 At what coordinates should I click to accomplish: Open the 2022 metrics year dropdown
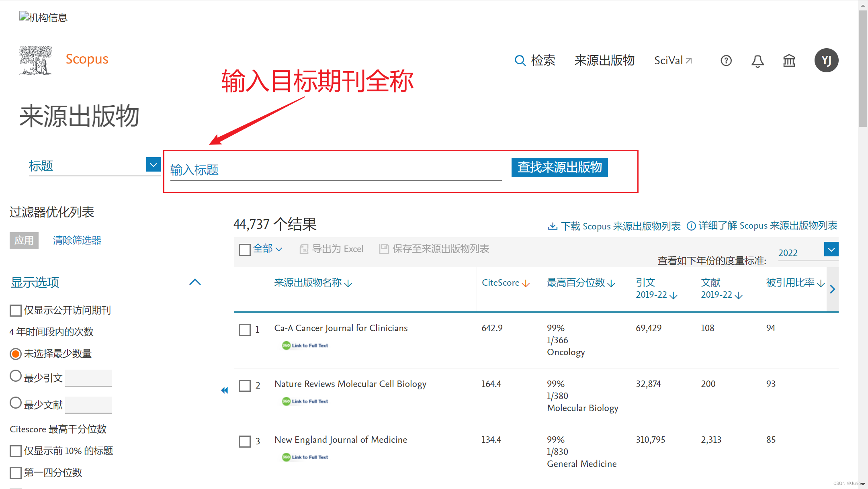pos(831,250)
